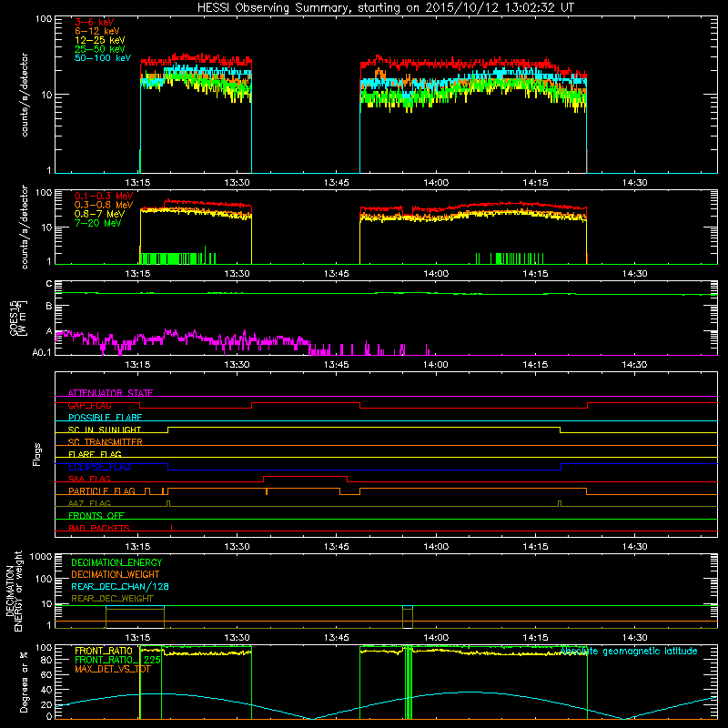Screen dimensions: 728x728
Task: Click the HESSI Observing Summary plot title
Action: [386, 8]
